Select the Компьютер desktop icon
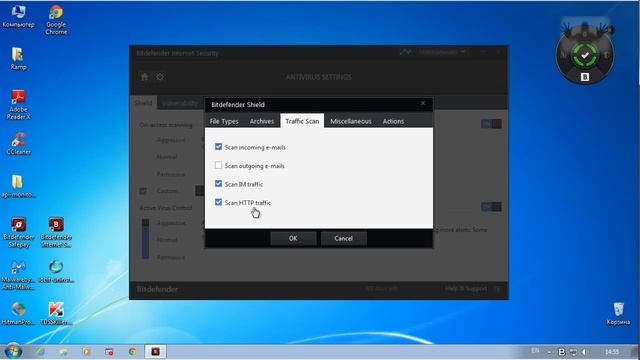 [x=18, y=16]
